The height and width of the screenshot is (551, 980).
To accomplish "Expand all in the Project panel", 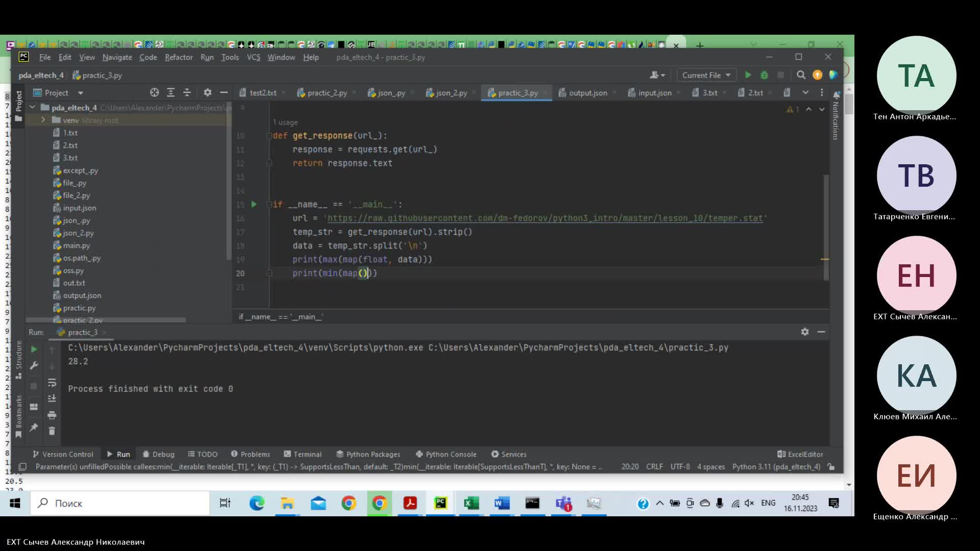I will click(x=171, y=92).
